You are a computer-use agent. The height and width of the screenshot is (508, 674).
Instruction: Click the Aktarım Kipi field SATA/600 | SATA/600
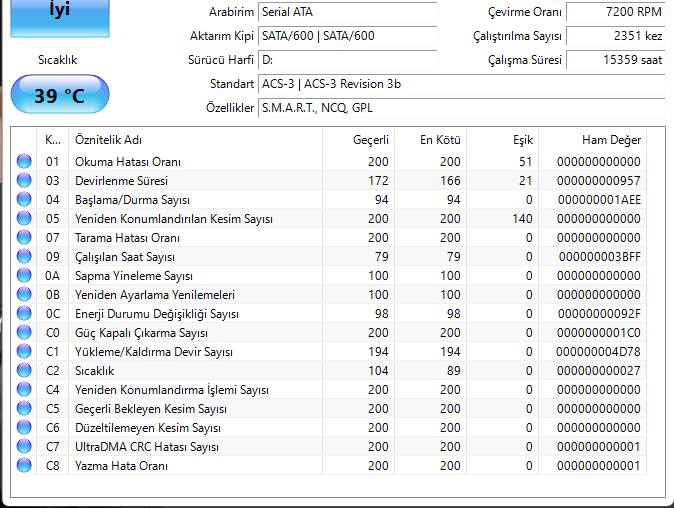click(x=347, y=36)
